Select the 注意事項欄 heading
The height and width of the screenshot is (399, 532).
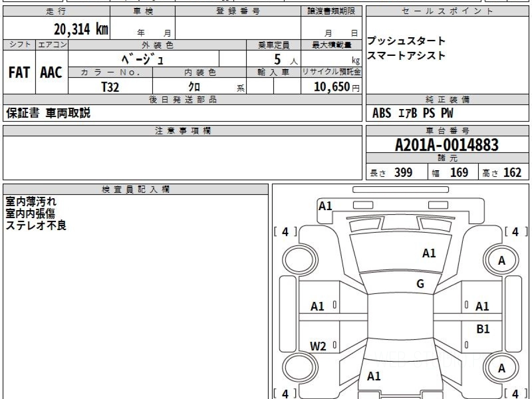(x=183, y=131)
